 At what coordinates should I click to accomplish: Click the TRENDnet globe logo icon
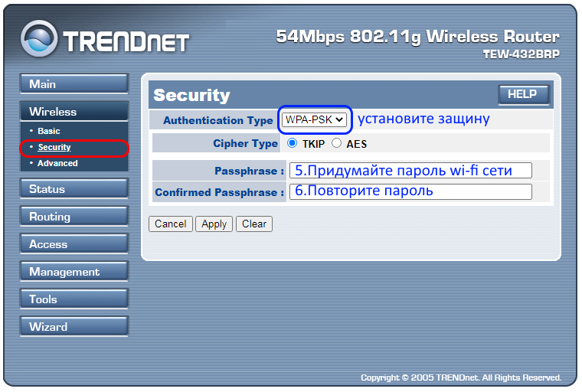tap(39, 38)
